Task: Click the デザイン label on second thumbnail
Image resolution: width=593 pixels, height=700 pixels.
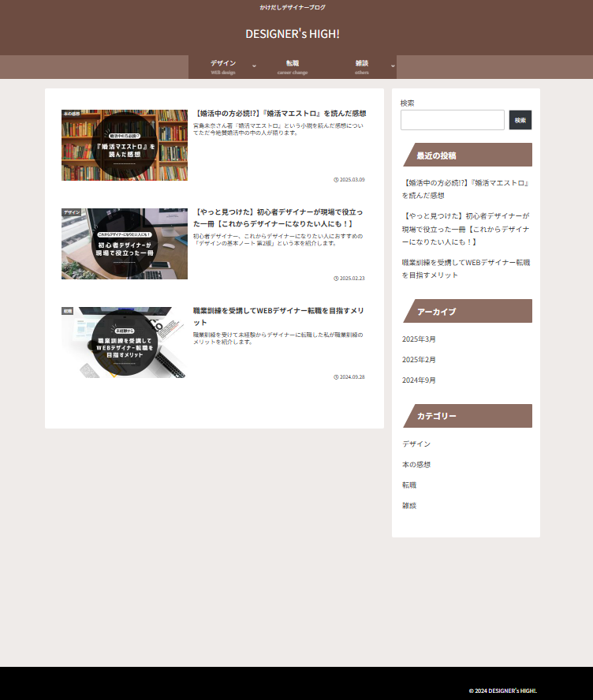Action: (72, 212)
